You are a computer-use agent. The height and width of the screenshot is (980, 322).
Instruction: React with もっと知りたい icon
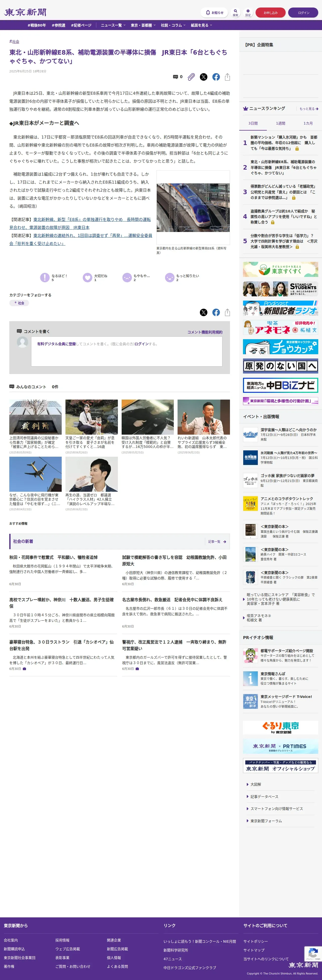click(x=170, y=277)
